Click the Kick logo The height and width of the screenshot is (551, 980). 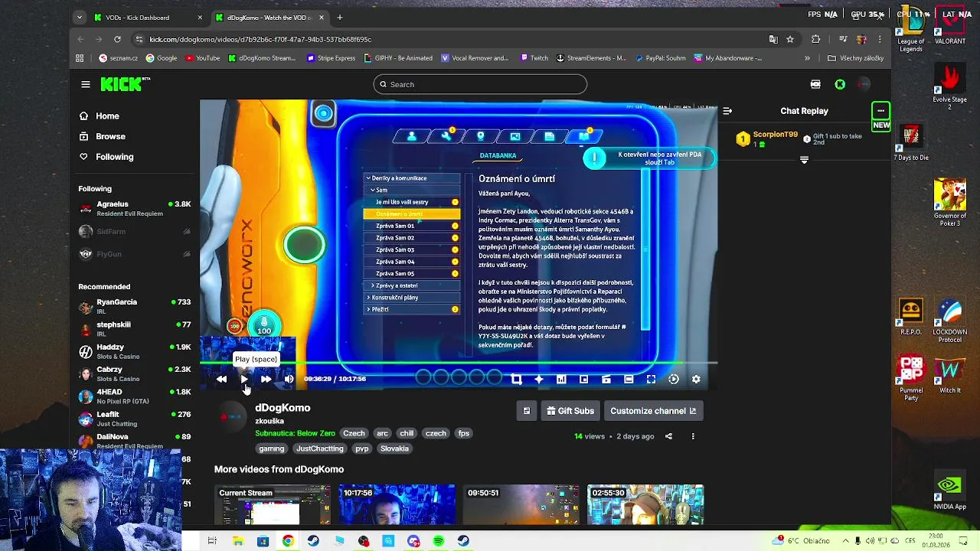(124, 84)
